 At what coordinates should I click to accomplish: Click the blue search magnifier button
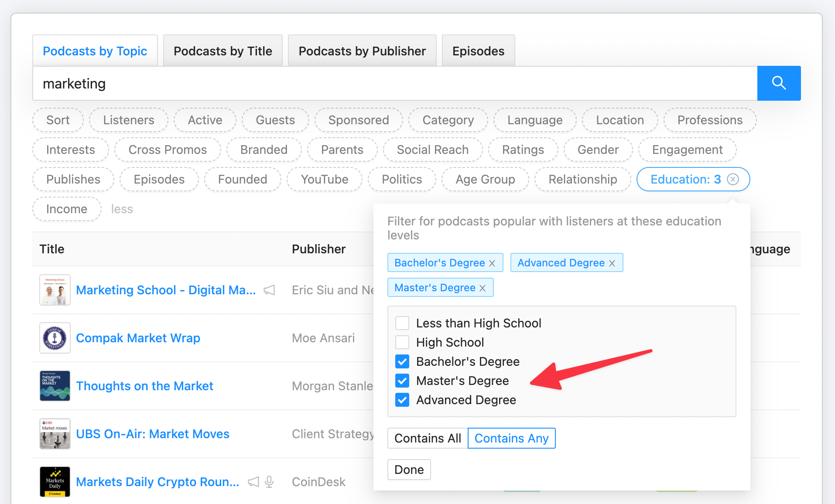pos(779,83)
